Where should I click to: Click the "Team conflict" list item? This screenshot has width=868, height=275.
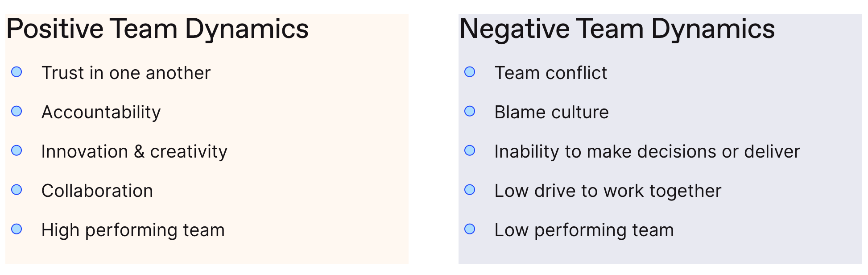pyautogui.click(x=551, y=73)
